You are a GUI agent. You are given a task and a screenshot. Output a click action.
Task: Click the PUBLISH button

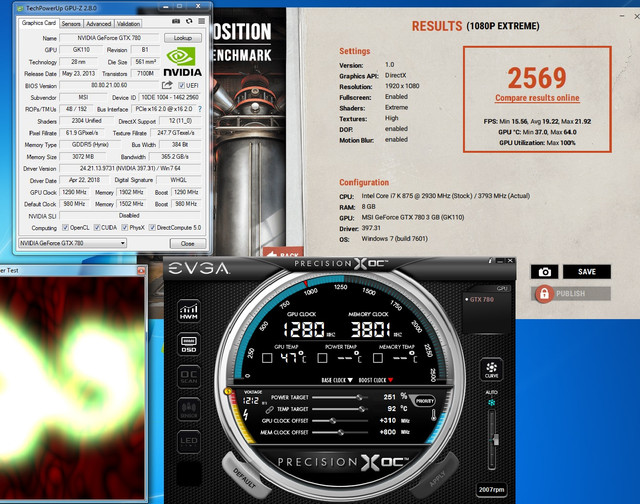571,293
